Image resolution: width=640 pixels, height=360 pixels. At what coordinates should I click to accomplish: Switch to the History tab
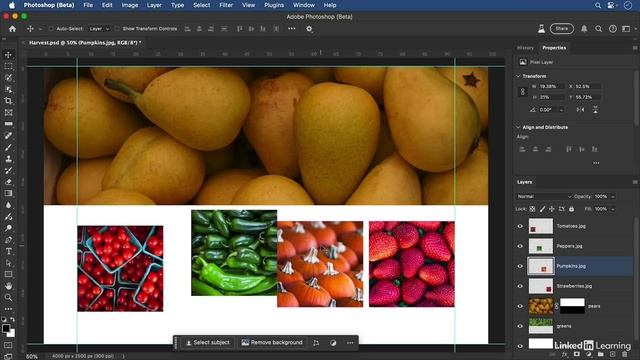click(525, 48)
